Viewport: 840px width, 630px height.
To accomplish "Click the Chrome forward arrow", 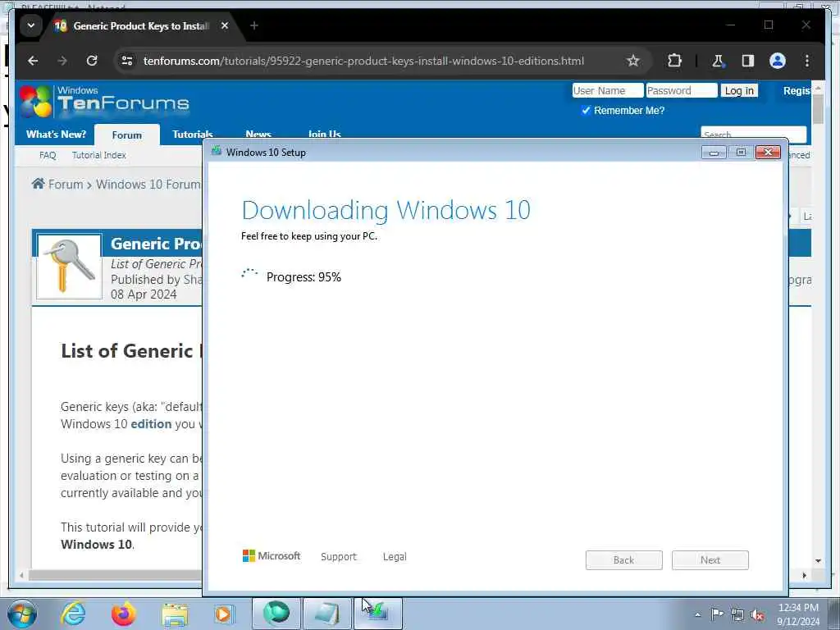I will point(62,61).
